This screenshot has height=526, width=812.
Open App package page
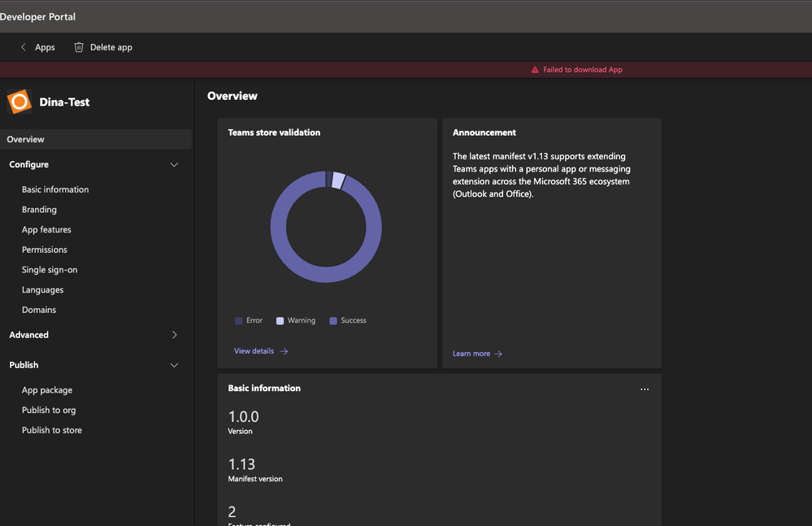[47, 390]
